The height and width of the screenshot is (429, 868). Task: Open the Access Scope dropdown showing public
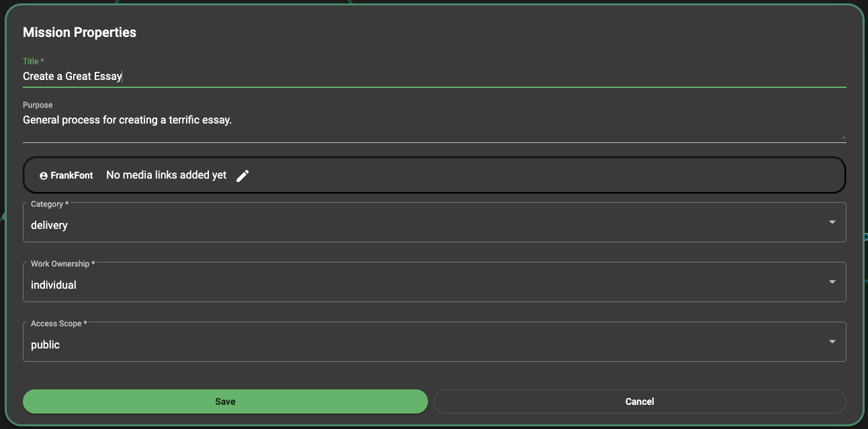[434, 342]
